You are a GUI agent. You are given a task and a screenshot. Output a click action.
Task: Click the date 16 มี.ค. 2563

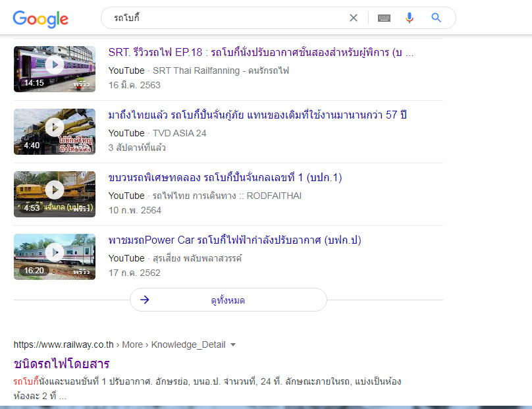point(134,85)
